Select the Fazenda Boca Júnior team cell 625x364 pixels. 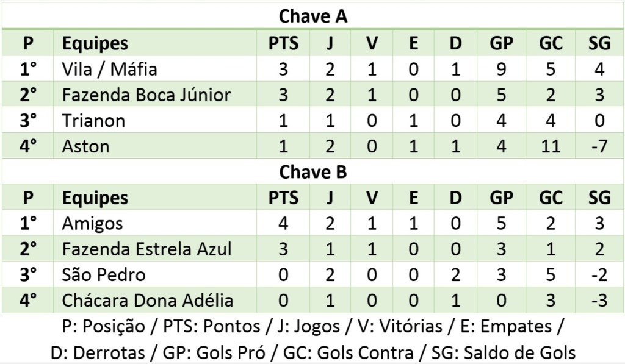(x=146, y=95)
